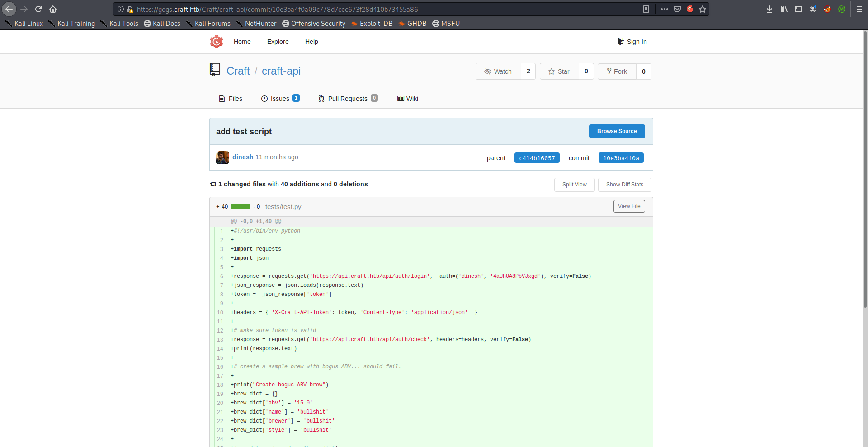The height and width of the screenshot is (447, 868).
Task: Toggle reader view icon in address bar
Action: [x=646, y=9]
